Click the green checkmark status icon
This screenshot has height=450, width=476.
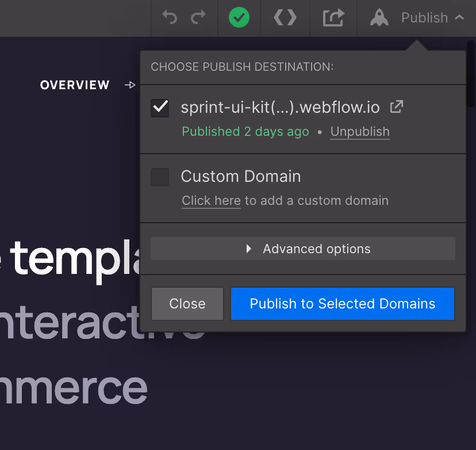tap(239, 17)
